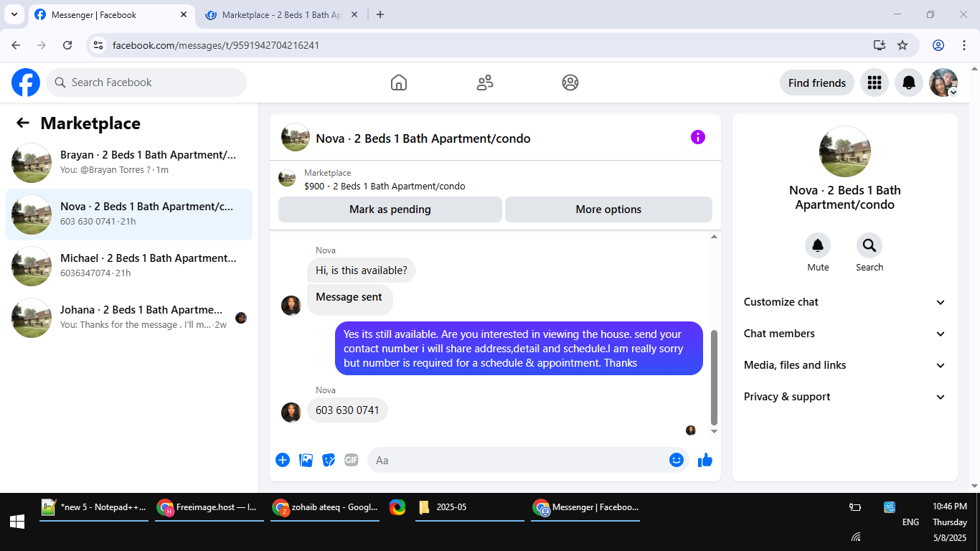Screen dimensions: 980x551
Task: Switch to the Messenger | Facebook tab
Action: tap(111, 15)
